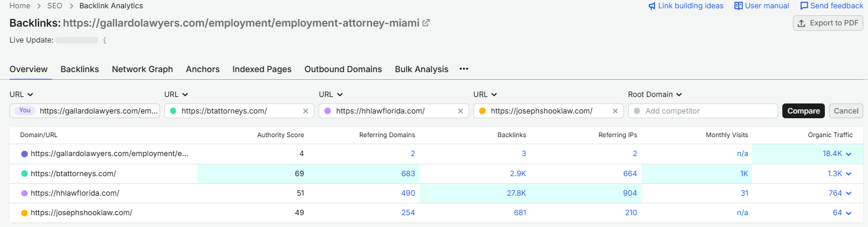Image resolution: width=868 pixels, height=227 pixels.
Task: Click the Compare button
Action: click(804, 111)
